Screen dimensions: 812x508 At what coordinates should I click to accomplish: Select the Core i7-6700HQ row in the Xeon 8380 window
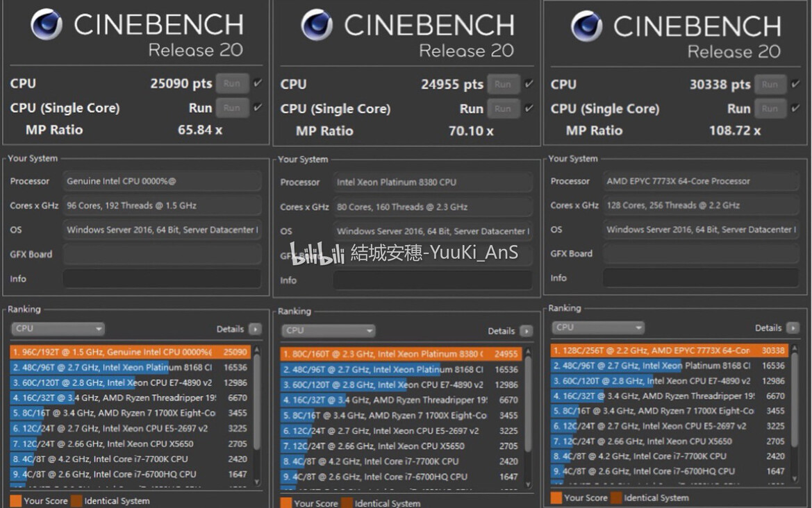pyautogui.click(x=401, y=477)
